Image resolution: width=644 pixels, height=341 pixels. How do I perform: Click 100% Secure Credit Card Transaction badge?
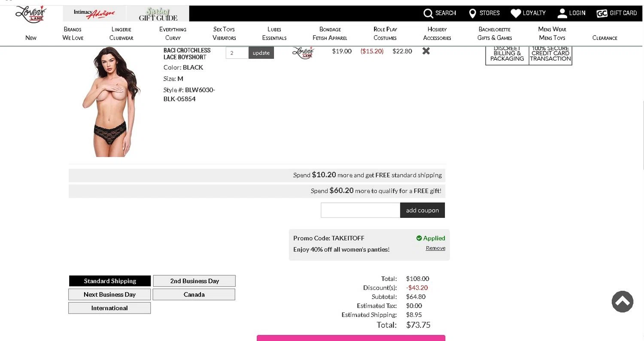point(550,55)
